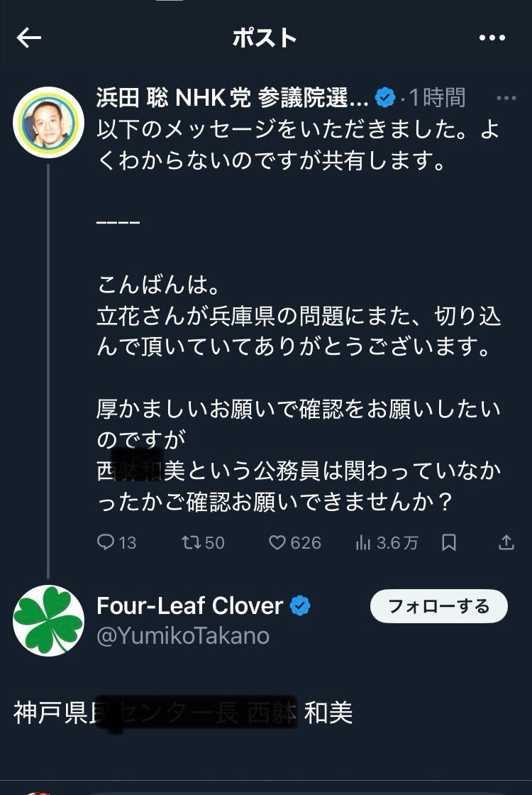532x795 pixels.
Task: Open Hamada Satoshi's profile picture
Action: pos(49,123)
